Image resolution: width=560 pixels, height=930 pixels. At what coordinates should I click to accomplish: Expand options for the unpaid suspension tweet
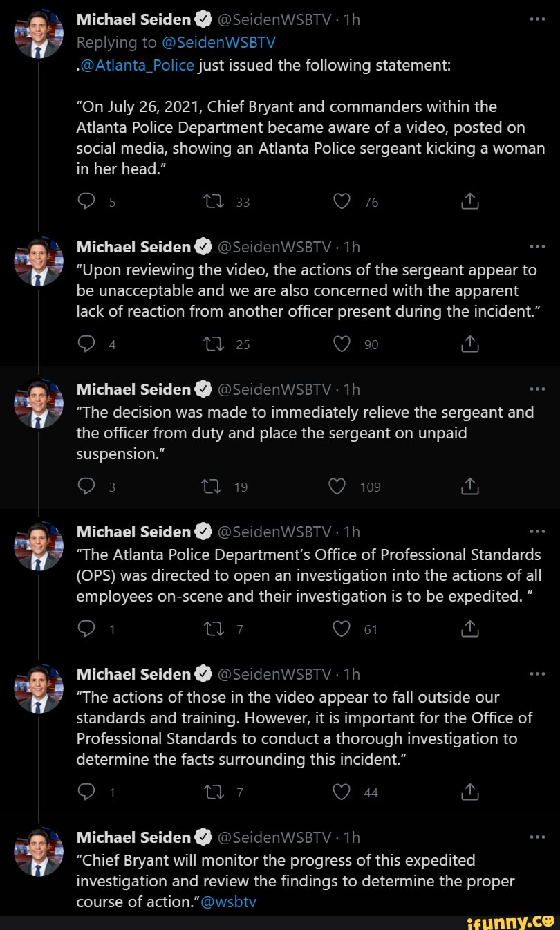click(538, 387)
